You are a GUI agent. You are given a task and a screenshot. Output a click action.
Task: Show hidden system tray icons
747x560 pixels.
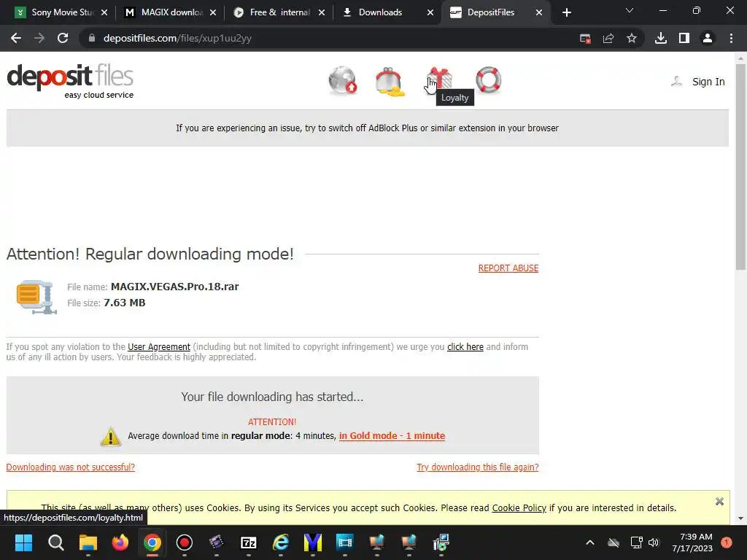click(x=589, y=542)
